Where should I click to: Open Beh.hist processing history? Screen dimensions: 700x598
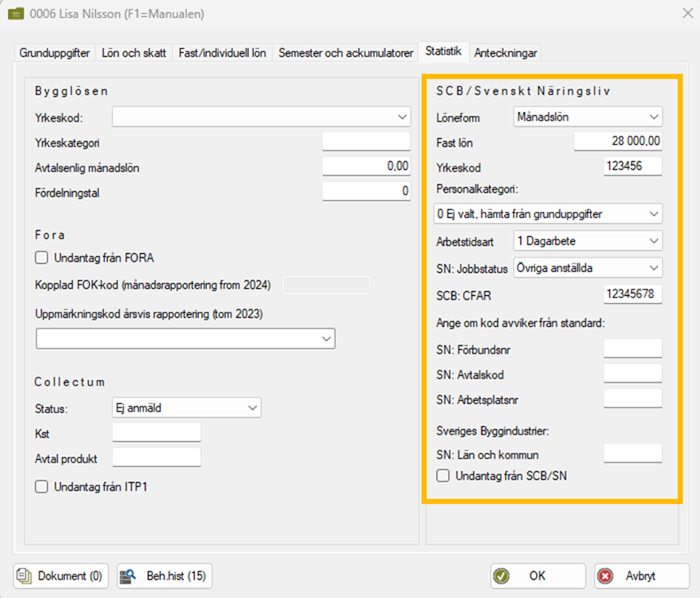point(165,577)
